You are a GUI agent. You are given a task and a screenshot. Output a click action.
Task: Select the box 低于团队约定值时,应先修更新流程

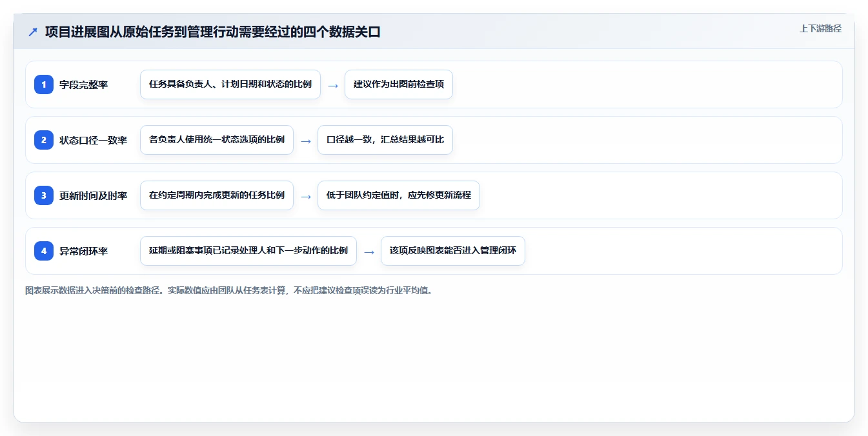tap(399, 195)
